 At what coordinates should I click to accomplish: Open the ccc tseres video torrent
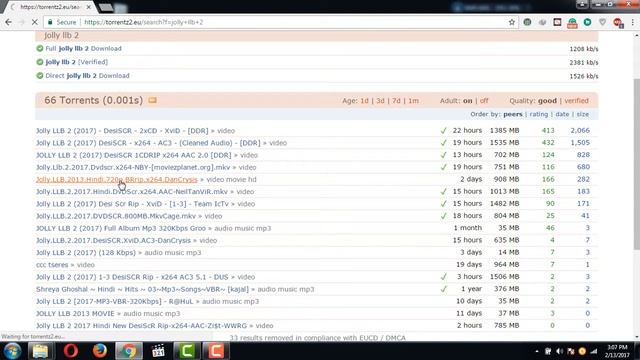[x=52, y=265]
